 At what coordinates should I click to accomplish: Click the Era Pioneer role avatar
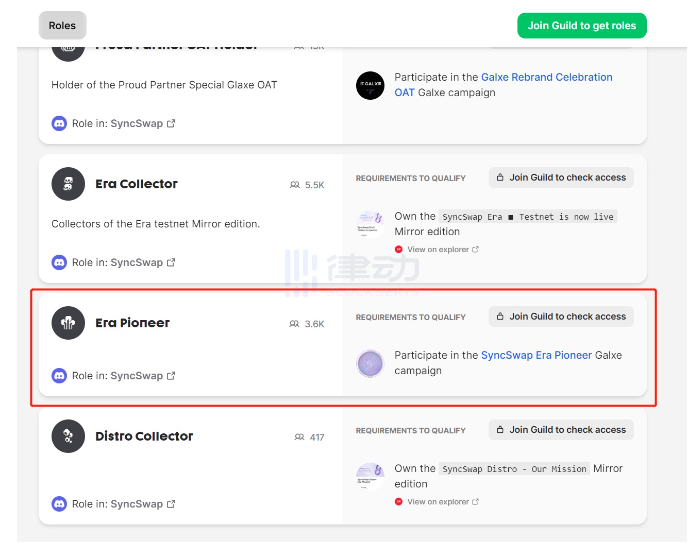(x=68, y=323)
